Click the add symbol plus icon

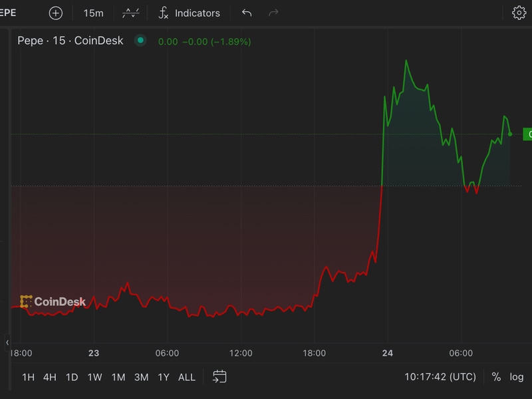tap(56, 13)
